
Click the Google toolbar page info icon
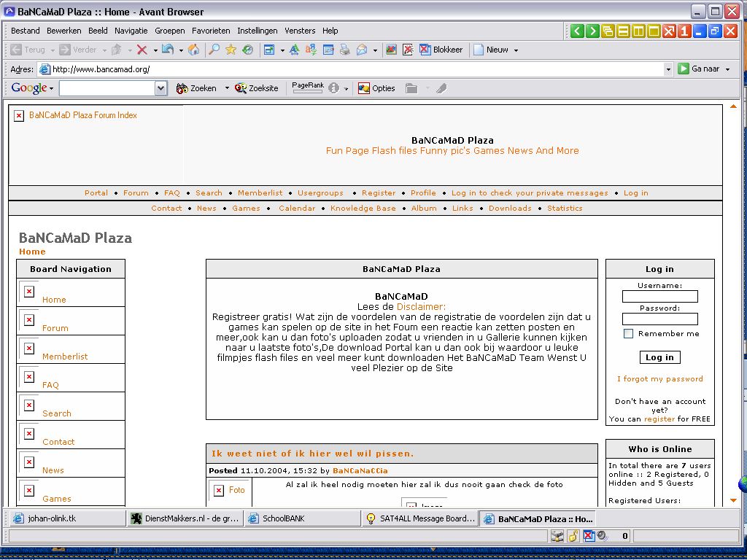[x=333, y=88]
